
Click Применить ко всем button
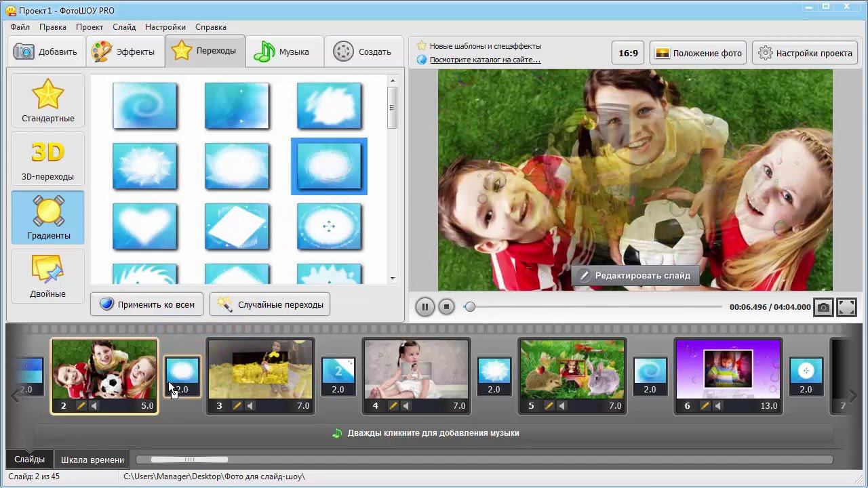[146, 305]
